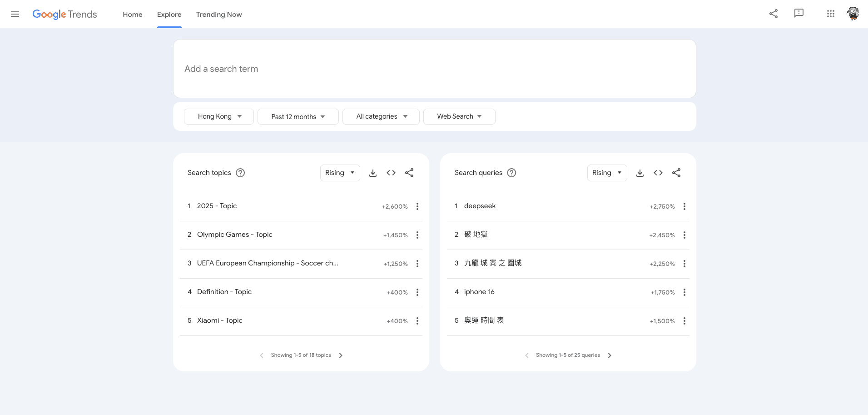Download Search topics data as CSV
Screen dimensions: 868x415
click(373, 173)
